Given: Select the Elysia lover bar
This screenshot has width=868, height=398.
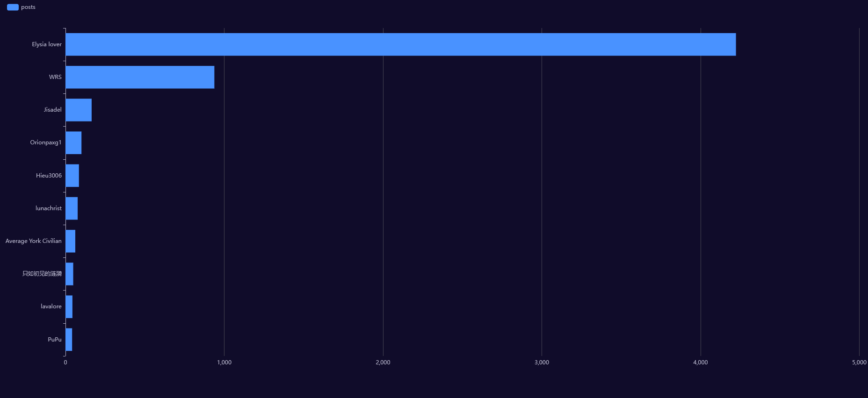Looking at the screenshot, I should (x=400, y=44).
